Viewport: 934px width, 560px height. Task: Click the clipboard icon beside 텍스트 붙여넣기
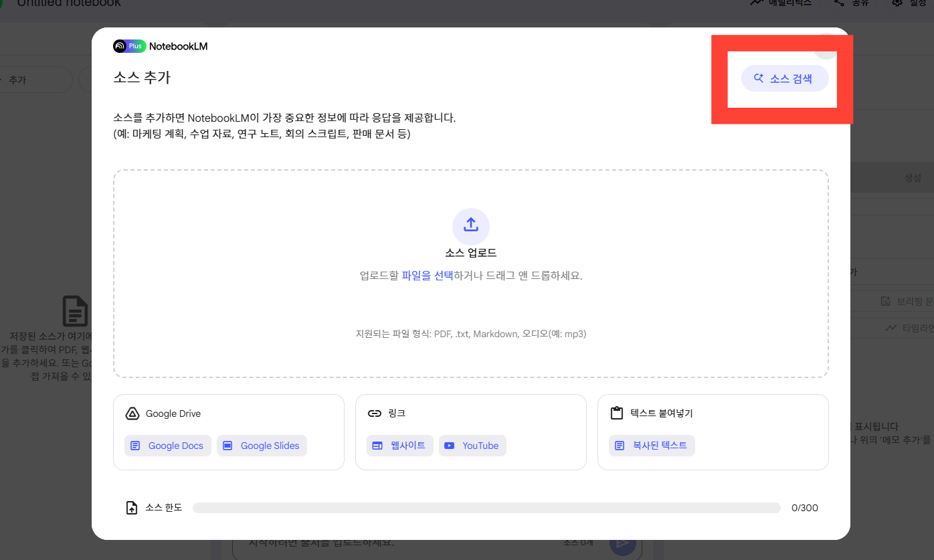tap(617, 413)
